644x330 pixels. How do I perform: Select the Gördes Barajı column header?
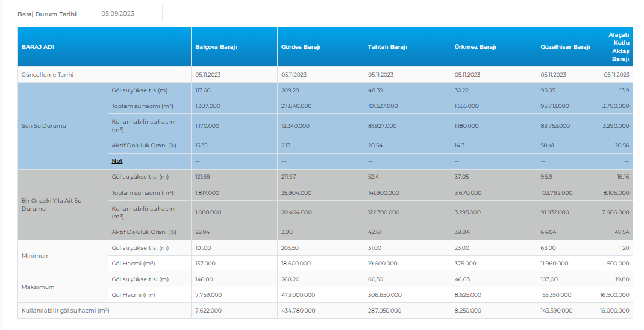(301, 47)
